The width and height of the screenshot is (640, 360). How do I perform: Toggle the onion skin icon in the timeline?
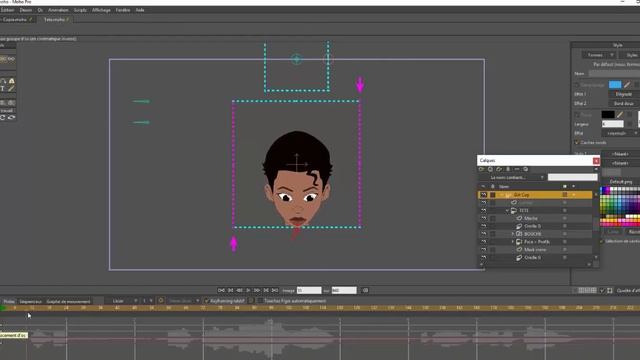[161, 301]
